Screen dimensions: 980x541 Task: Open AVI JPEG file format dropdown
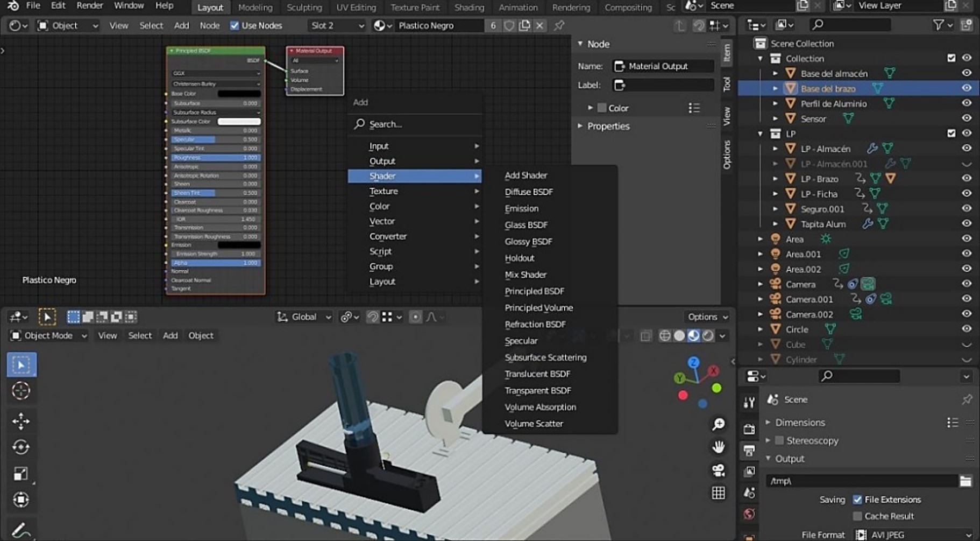913,535
